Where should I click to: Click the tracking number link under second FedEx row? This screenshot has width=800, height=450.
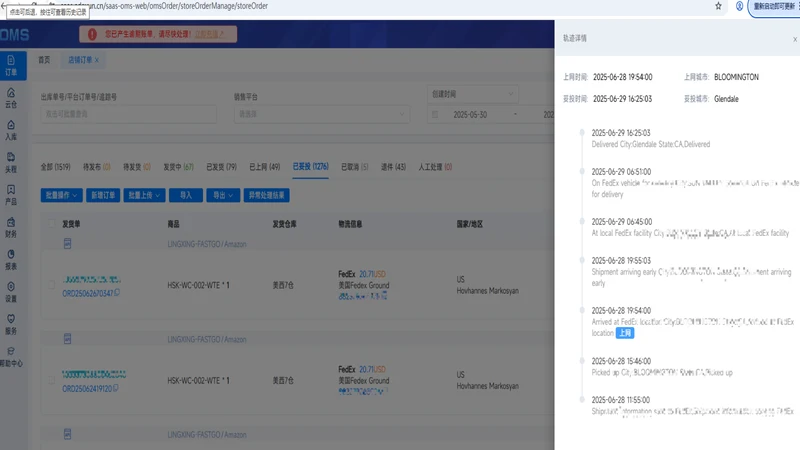point(363,391)
